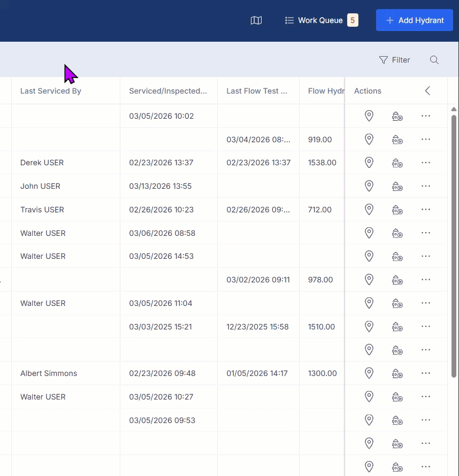Click the search magnifier icon
The image size is (459, 476).
point(434,60)
